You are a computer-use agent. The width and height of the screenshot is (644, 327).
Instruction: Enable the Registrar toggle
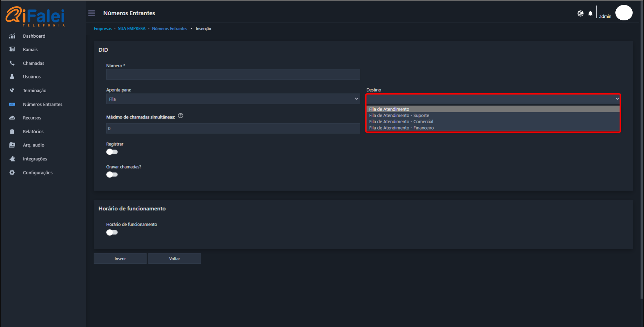pyautogui.click(x=112, y=152)
